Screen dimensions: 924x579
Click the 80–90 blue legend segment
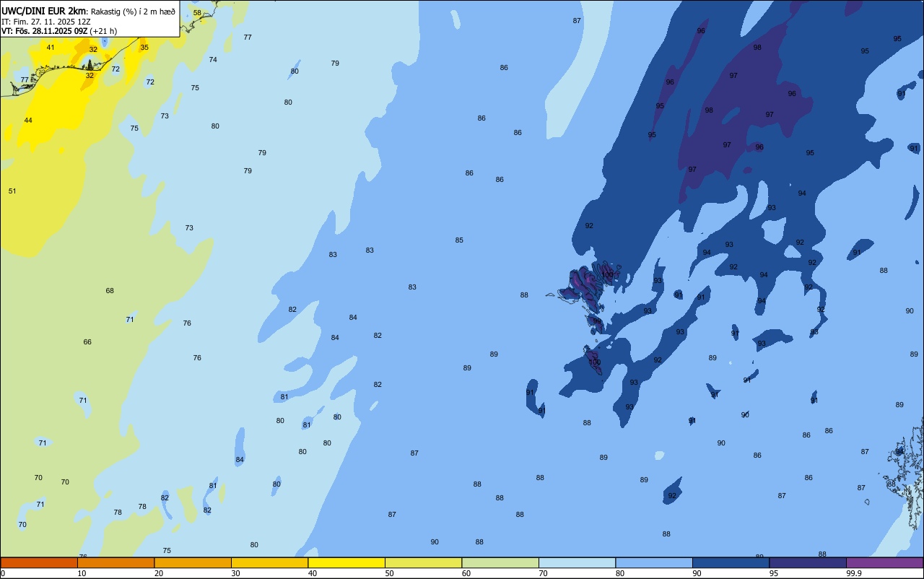coord(654,562)
